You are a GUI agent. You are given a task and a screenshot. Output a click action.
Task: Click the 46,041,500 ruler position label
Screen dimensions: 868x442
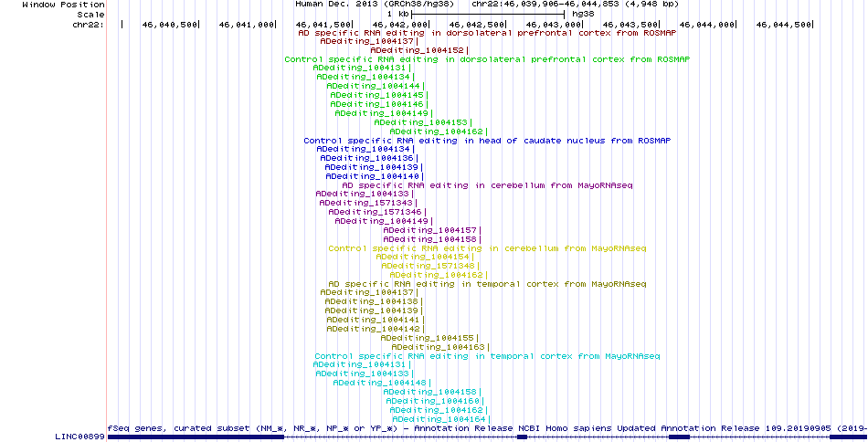pos(323,25)
